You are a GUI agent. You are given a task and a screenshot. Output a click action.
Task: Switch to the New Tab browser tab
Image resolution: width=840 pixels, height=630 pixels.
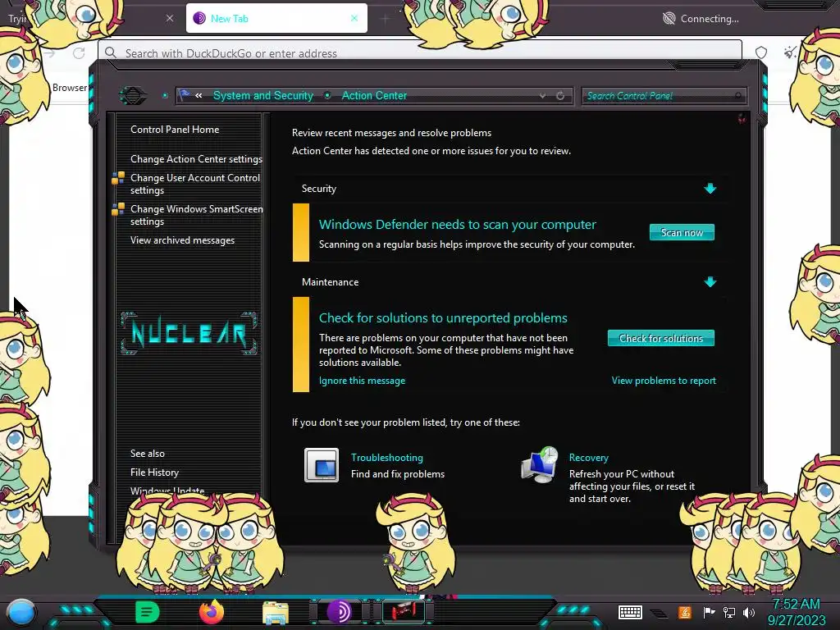click(276, 18)
